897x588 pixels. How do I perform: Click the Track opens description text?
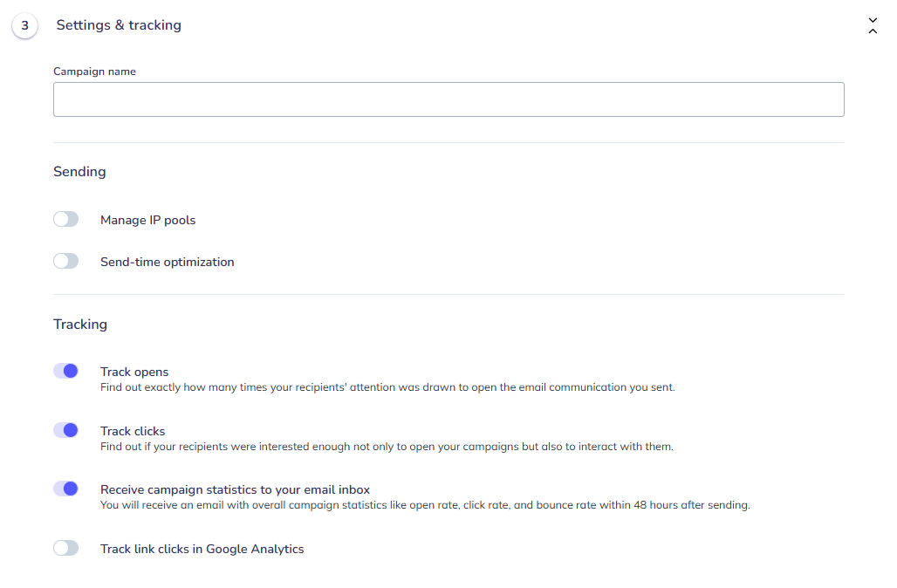[387, 386]
